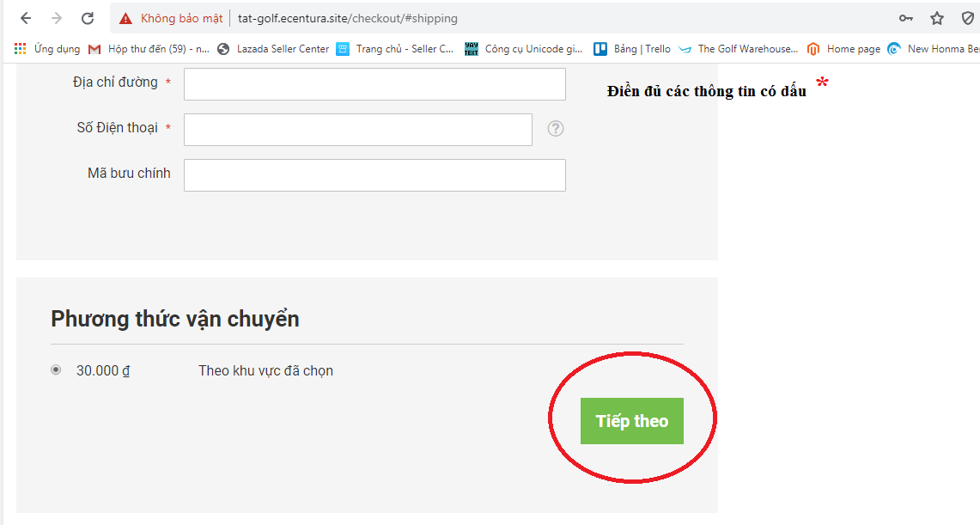Open saved passwords key icon
Screen dimensions: 980x525
905,18
